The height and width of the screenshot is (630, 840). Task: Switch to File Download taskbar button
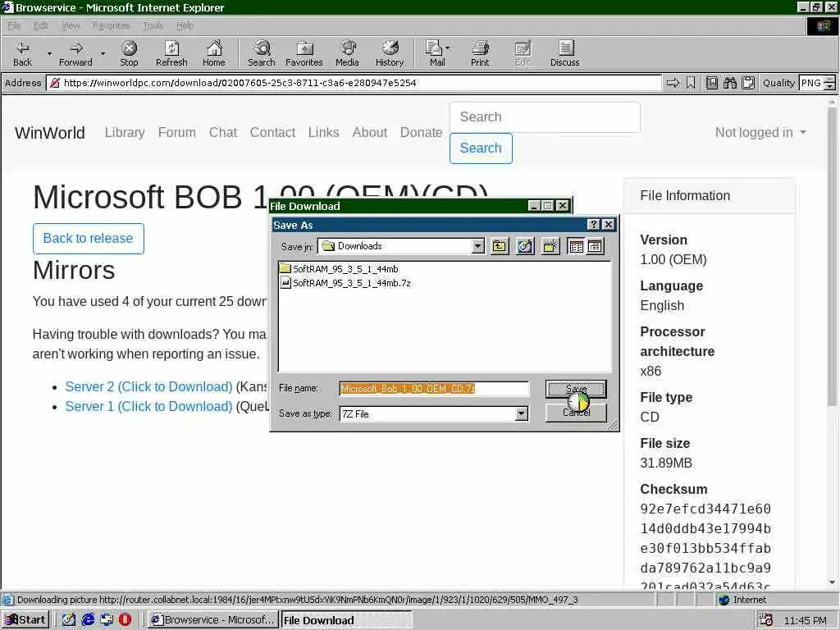[x=347, y=620]
